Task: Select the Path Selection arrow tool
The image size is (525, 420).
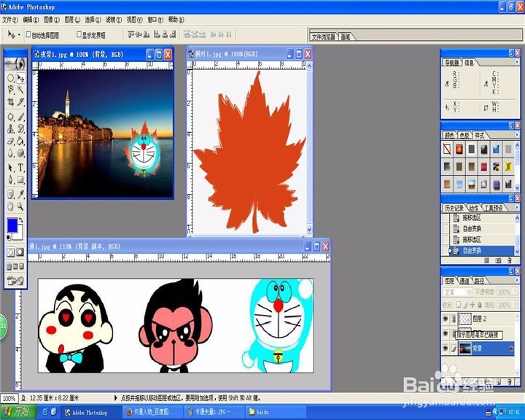Action: pyautogui.click(x=10, y=168)
